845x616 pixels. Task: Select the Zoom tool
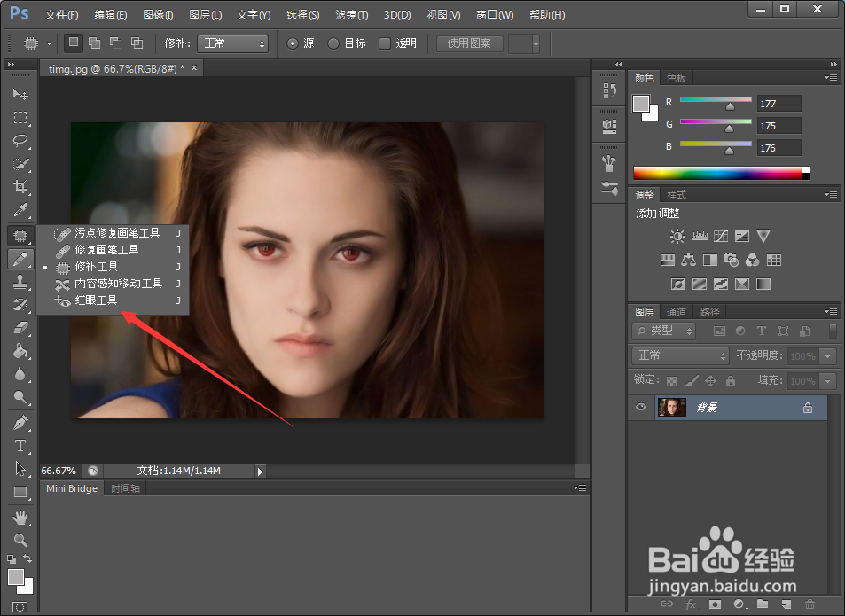tap(20, 540)
